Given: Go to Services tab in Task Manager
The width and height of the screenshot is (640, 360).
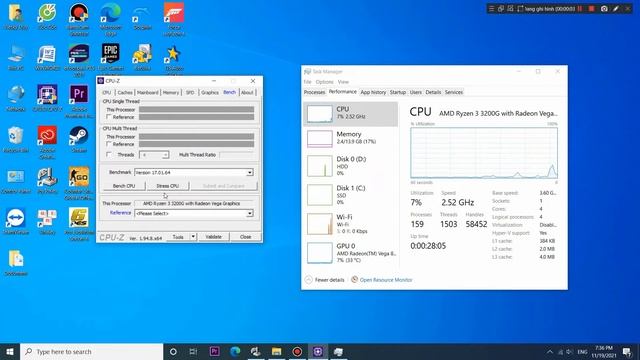Looking at the screenshot, I should 453,92.
